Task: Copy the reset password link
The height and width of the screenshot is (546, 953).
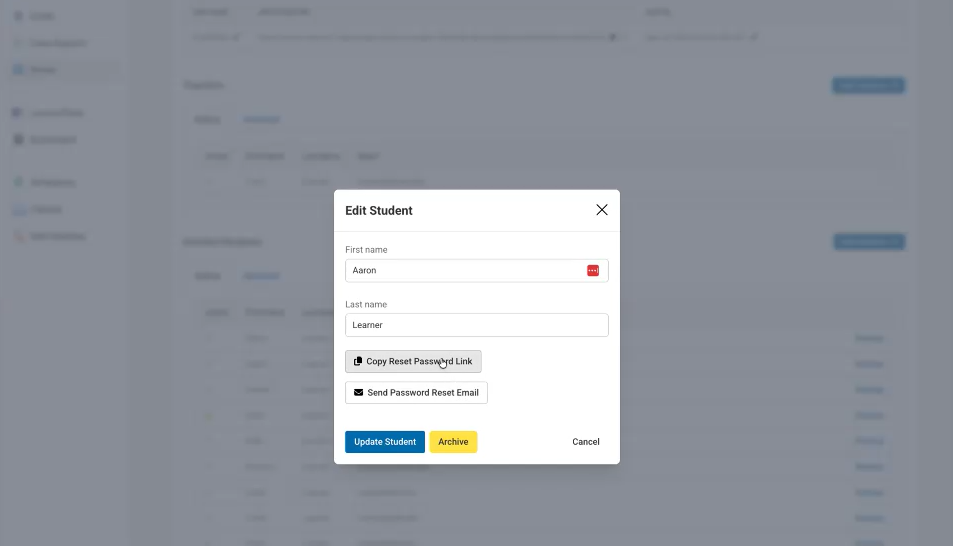Action: [x=413, y=361]
